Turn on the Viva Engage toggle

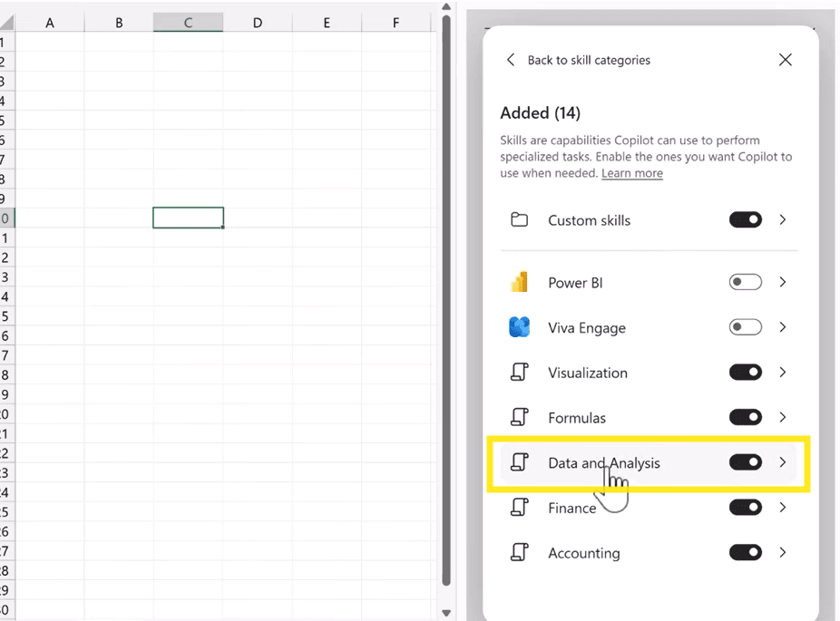tap(745, 327)
